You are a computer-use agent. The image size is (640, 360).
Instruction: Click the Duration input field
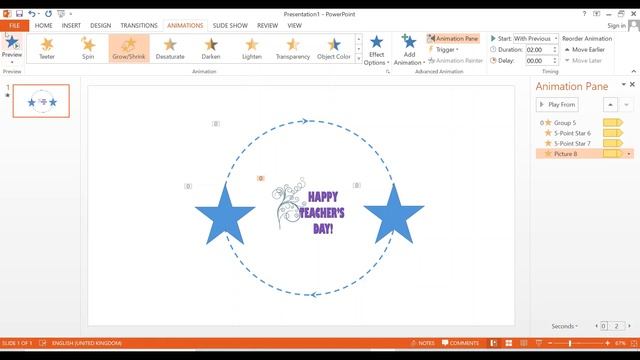tap(539, 49)
